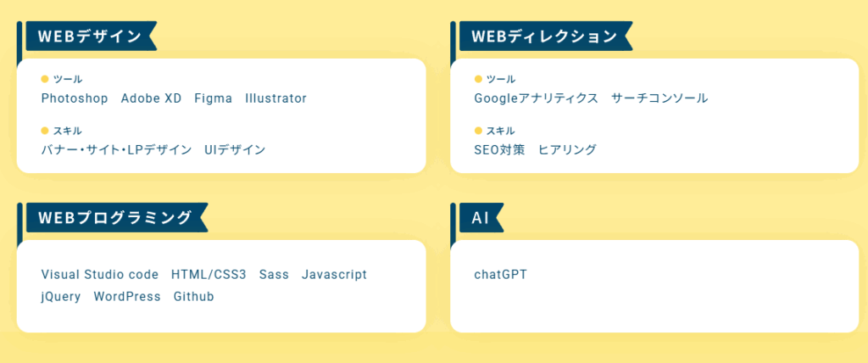Click the yellow dot beside WEBディレクション スキル
Viewport: 868px width, 363px height.
(x=478, y=131)
